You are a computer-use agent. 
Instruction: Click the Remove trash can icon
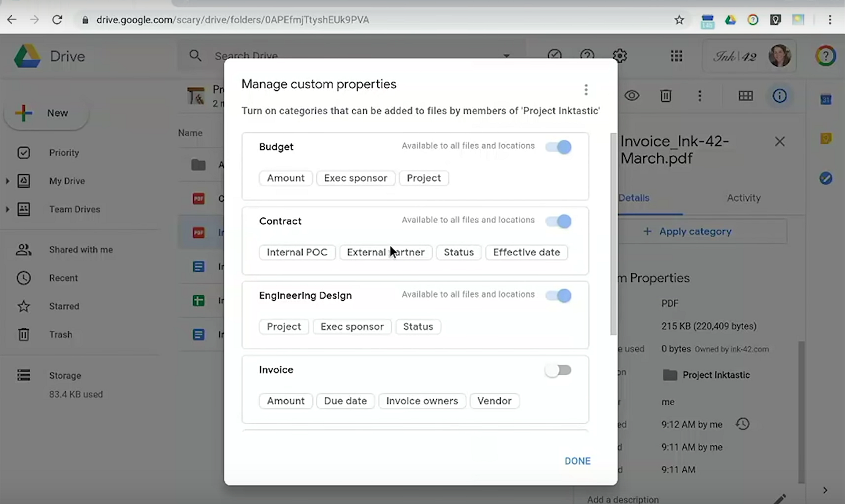(665, 96)
